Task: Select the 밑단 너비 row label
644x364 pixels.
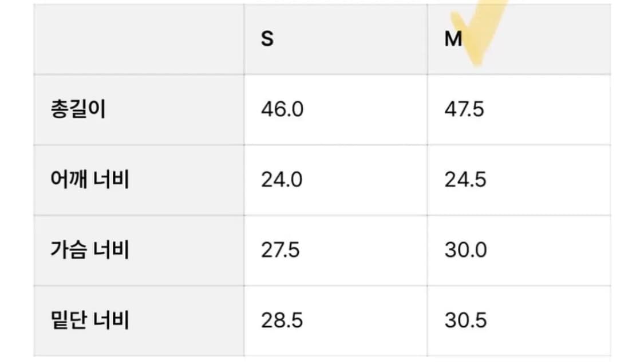Action: (x=89, y=321)
